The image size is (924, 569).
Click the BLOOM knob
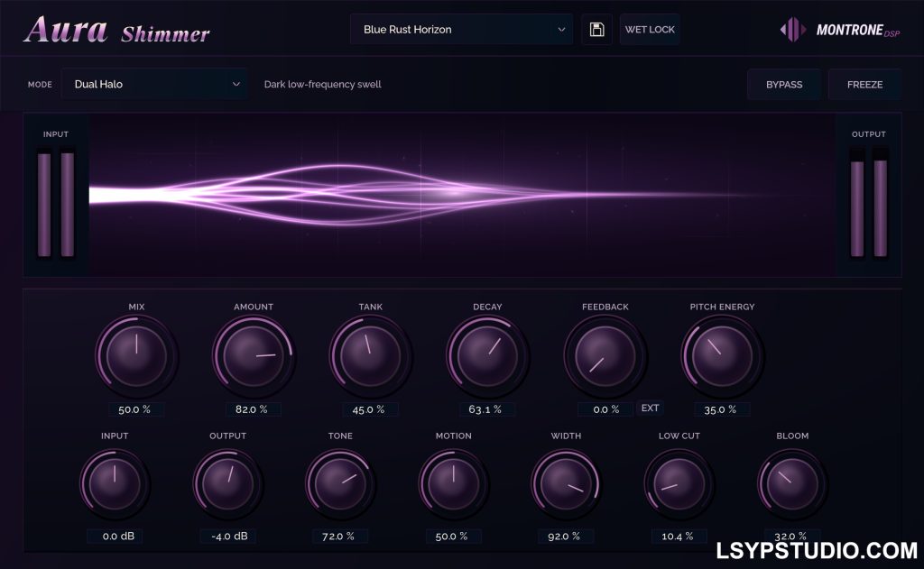[x=792, y=484]
